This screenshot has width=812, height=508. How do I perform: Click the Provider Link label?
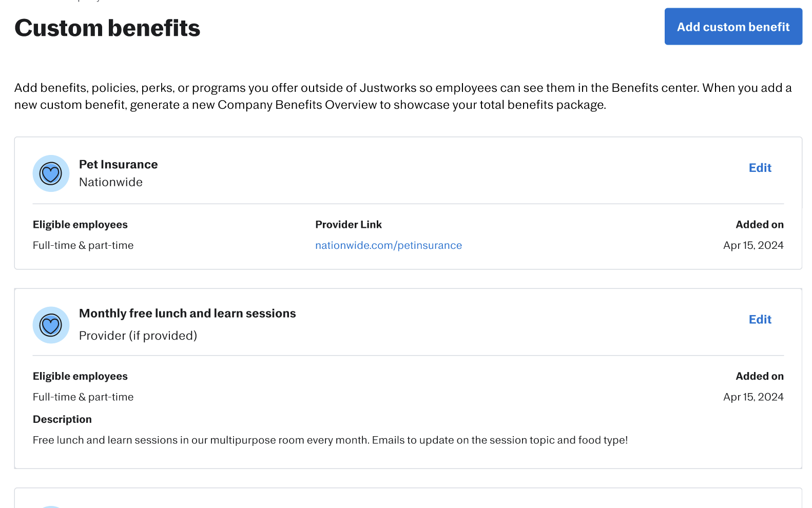pyautogui.click(x=348, y=225)
